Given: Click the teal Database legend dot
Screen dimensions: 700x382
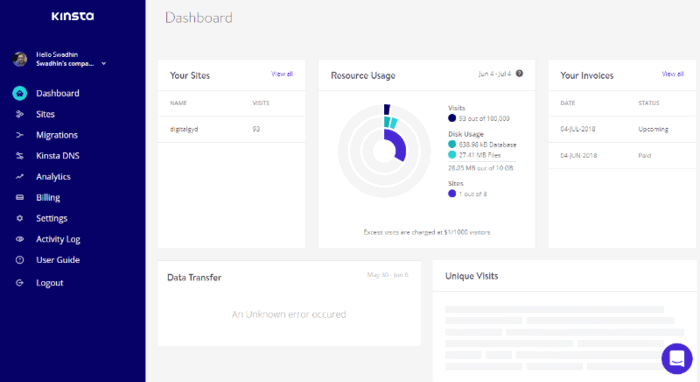Looking at the screenshot, I should [452, 144].
